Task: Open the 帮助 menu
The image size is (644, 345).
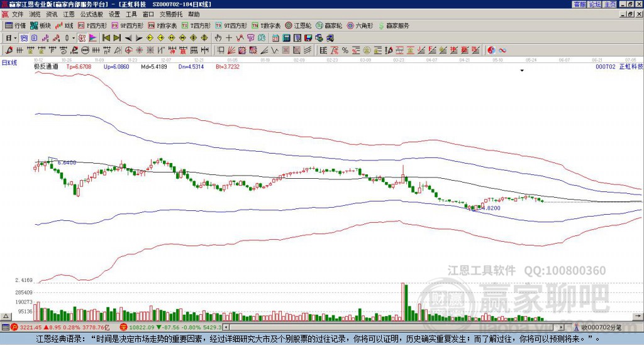Action: pos(194,14)
